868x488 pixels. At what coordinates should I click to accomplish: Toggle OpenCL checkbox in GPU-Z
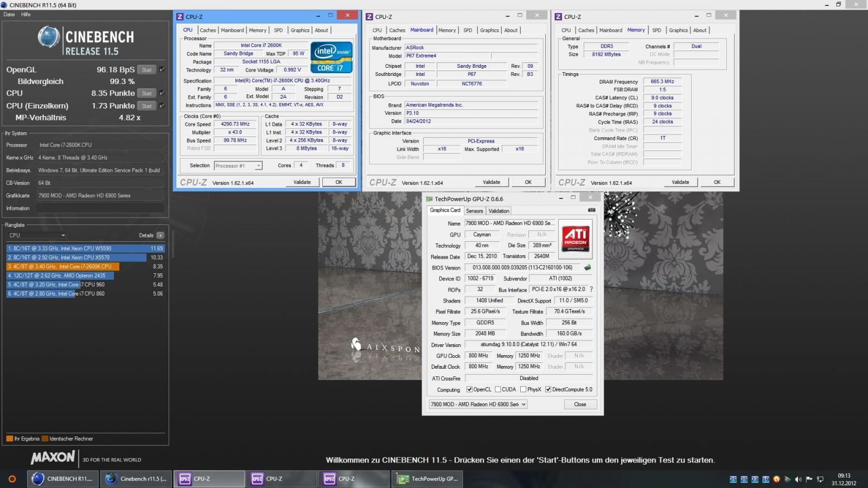coord(469,389)
